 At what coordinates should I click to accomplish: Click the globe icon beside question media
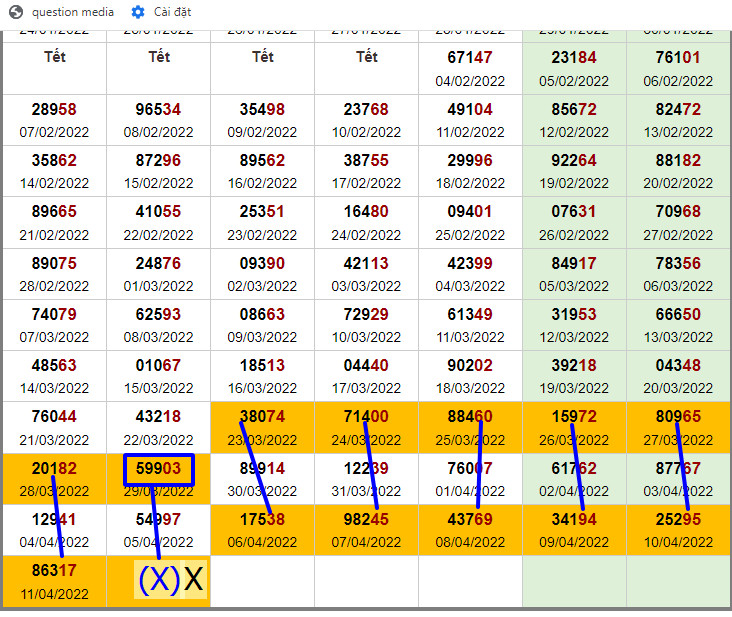pos(17,12)
